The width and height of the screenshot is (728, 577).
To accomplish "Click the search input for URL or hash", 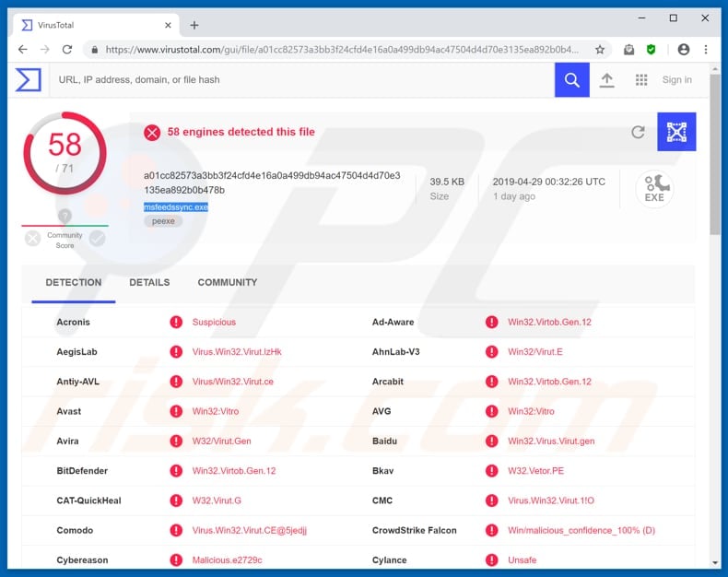I will point(301,80).
